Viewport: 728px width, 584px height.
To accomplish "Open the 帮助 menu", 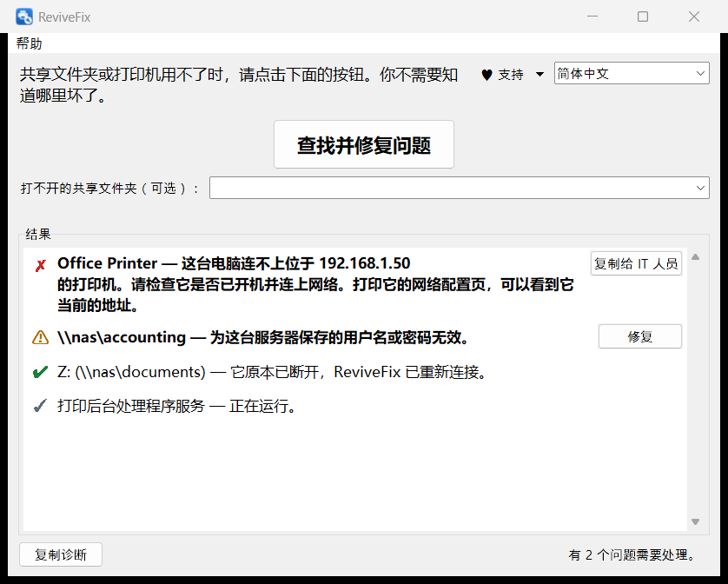I will point(29,43).
